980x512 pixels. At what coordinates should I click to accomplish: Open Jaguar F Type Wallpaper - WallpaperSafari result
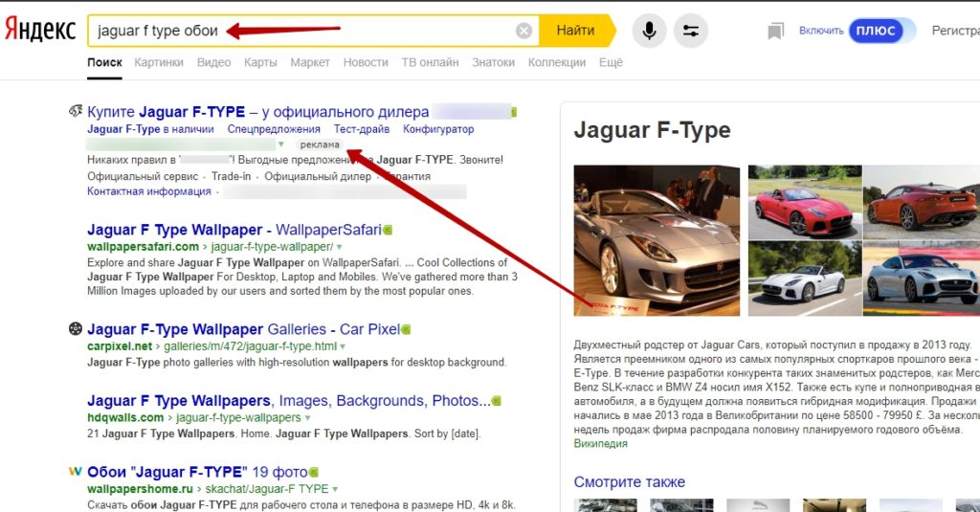coord(234,230)
